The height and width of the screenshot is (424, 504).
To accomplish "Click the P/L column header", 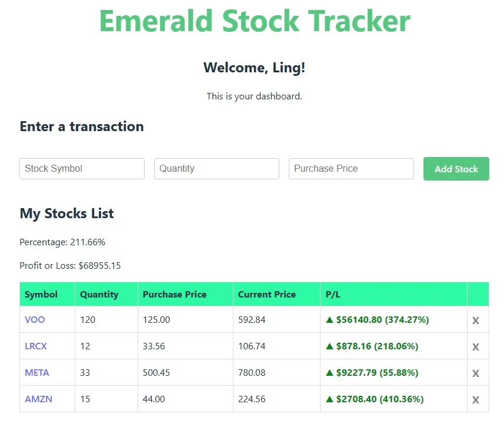I will coord(333,295).
